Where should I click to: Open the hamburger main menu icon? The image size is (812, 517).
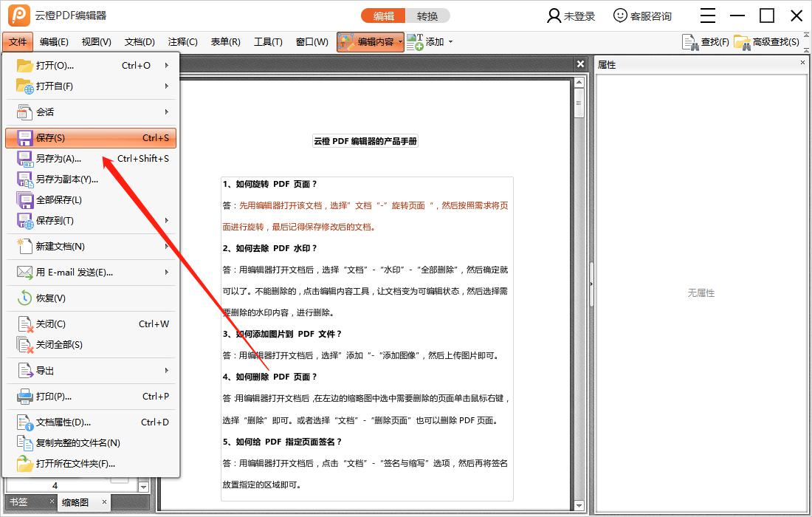click(x=708, y=16)
